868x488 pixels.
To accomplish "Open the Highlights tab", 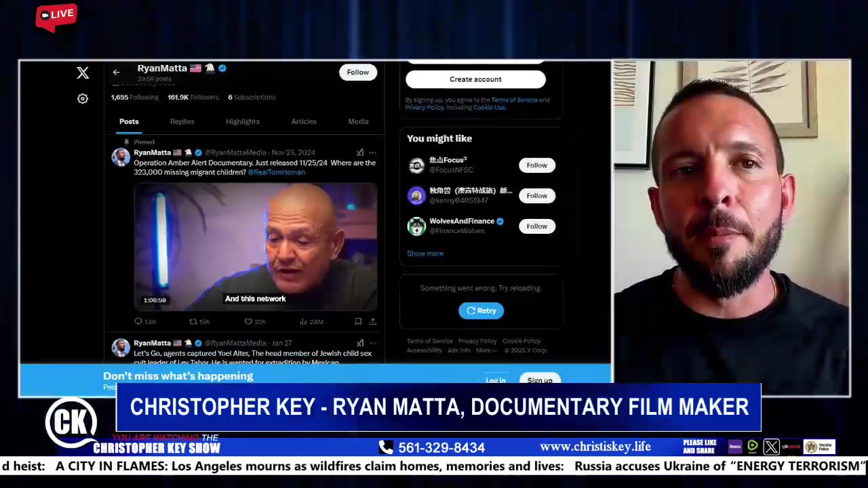I will click(243, 121).
